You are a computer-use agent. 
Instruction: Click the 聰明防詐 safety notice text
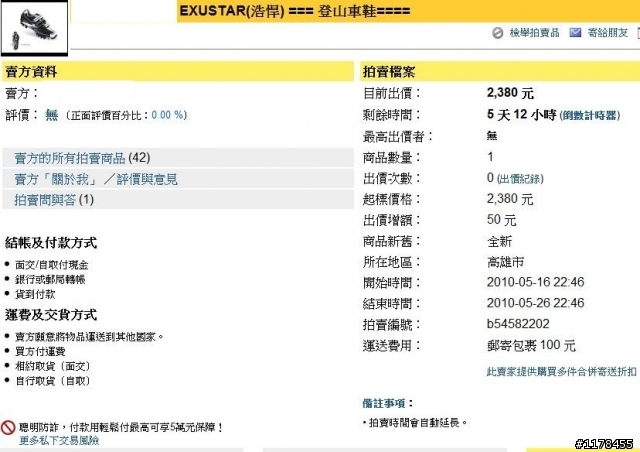(x=121, y=428)
